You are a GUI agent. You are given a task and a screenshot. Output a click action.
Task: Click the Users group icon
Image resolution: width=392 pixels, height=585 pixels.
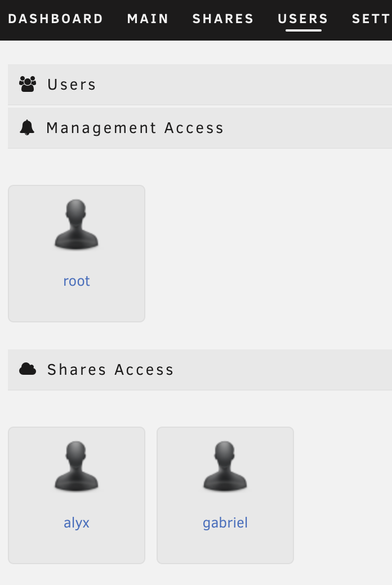click(x=27, y=85)
